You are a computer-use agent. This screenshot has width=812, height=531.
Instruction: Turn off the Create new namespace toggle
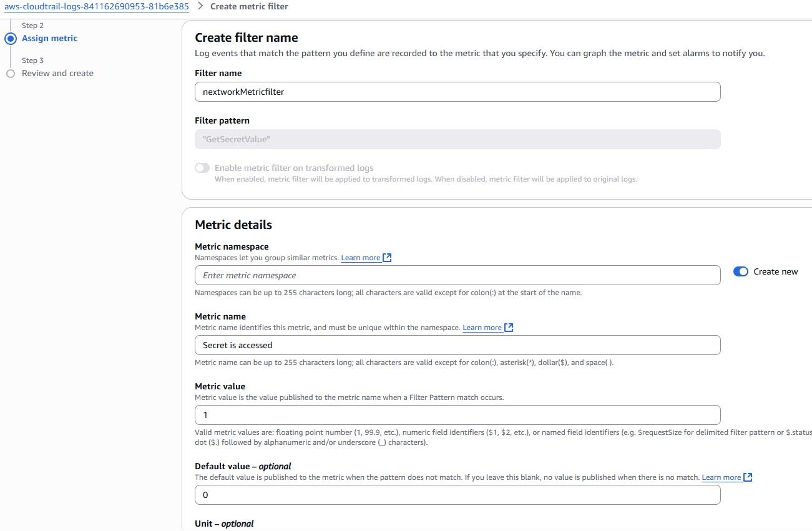coord(740,271)
